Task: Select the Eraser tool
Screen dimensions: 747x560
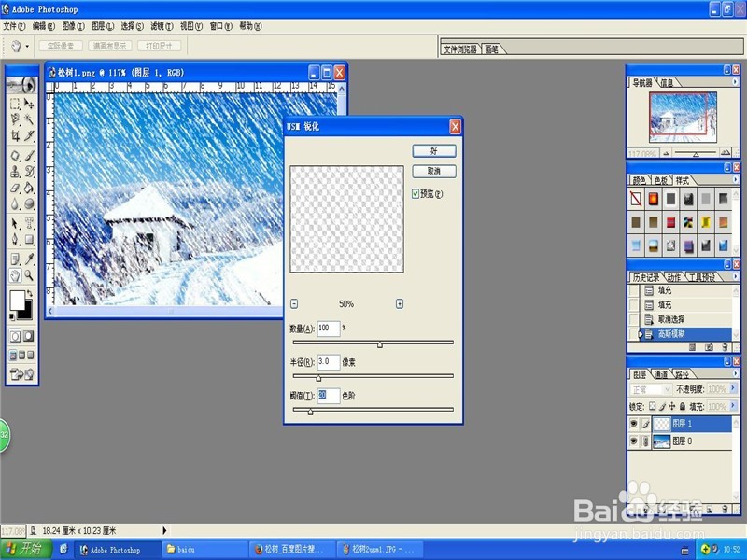Action: pos(15,188)
